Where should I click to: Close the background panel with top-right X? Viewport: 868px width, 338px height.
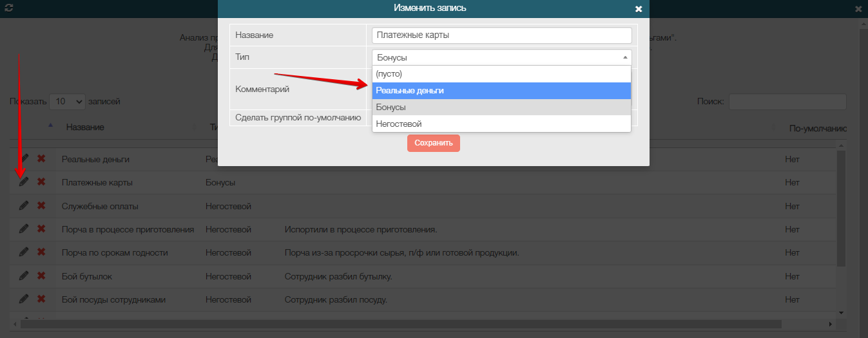[858, 9]
